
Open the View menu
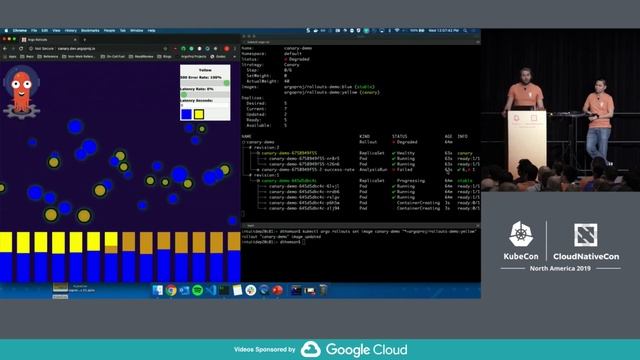(56, 31)
